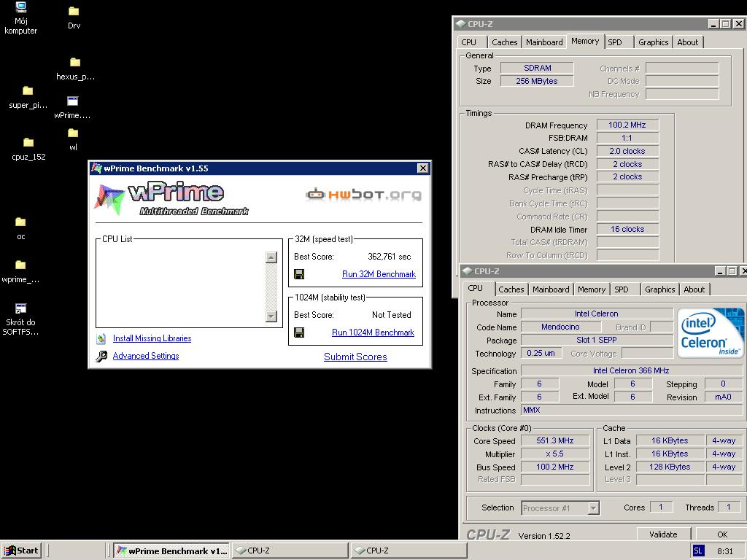Click the Validate button in CPU-Z
Image resolution: width=747 pixels, height=560 pixels.
point(663,534)
